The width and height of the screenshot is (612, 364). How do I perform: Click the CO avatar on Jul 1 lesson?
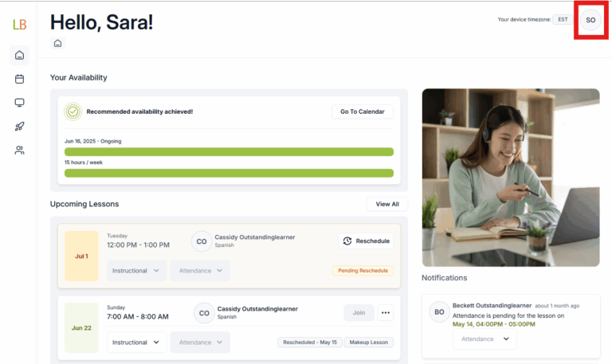201,241
